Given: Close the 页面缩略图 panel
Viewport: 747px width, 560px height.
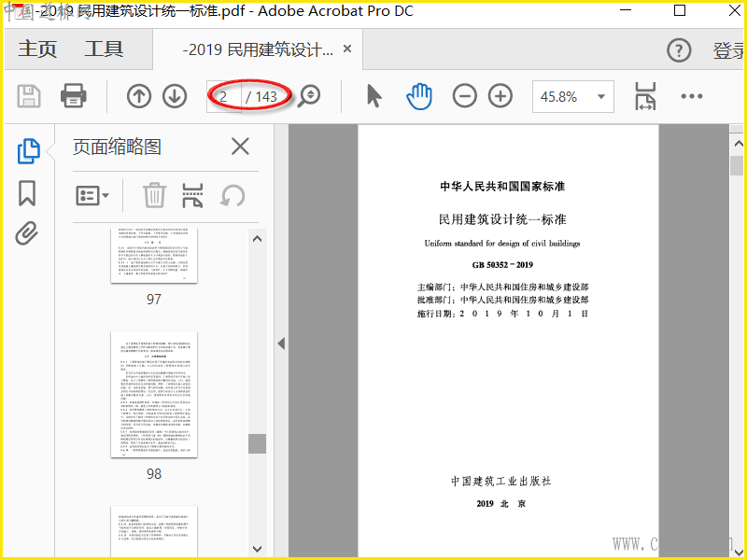Looking at the screenshot, I should pos(240,147).
